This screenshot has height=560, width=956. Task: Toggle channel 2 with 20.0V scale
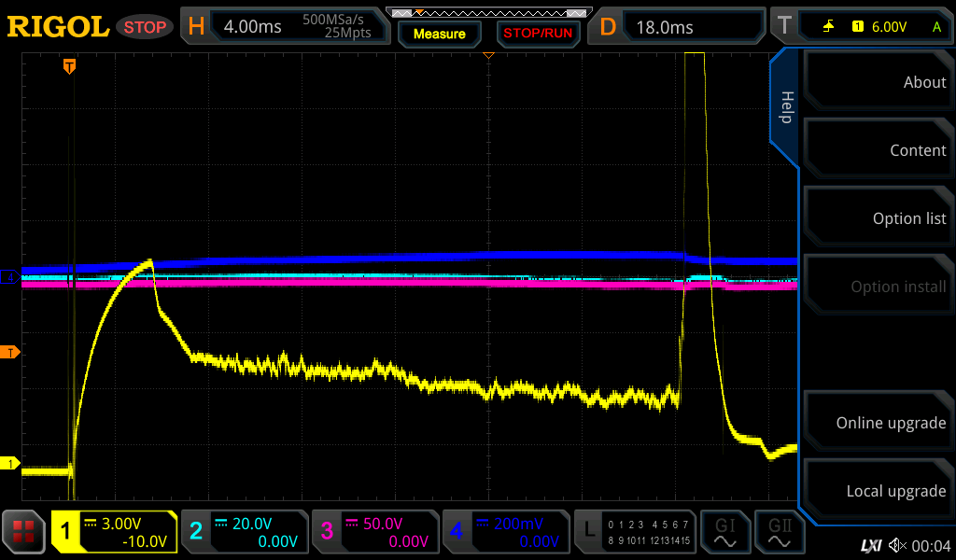click(x=244, y=532)
